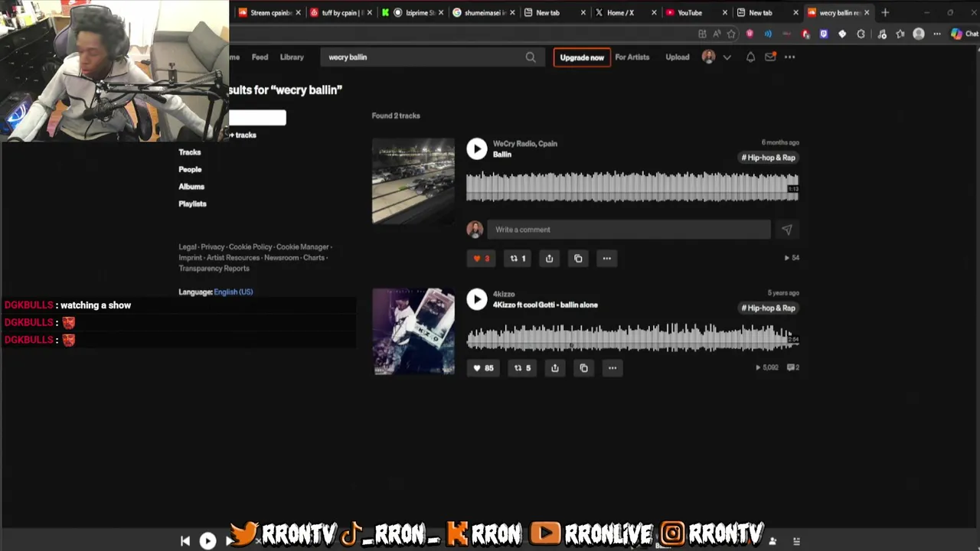Copy link for the Ballin track
980x551 pixels.
click(x=578, y=259)
